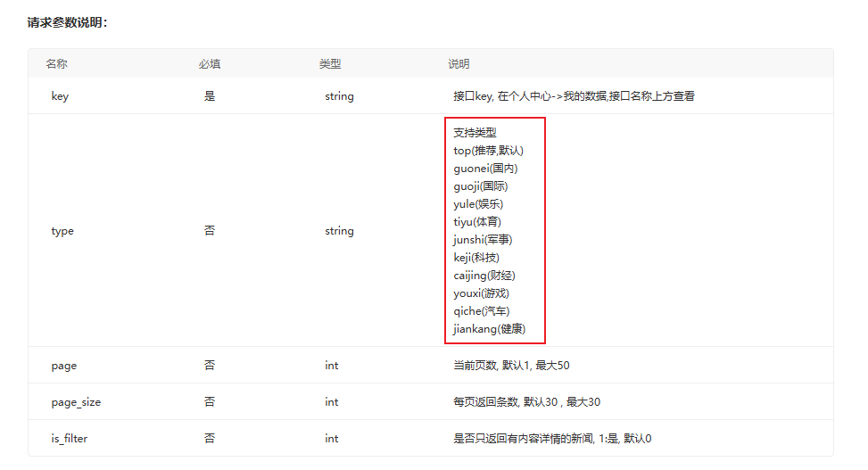This screenshot has height=470, width=868.
Task: Click the 类型 column header
Action: pos(330,64)
